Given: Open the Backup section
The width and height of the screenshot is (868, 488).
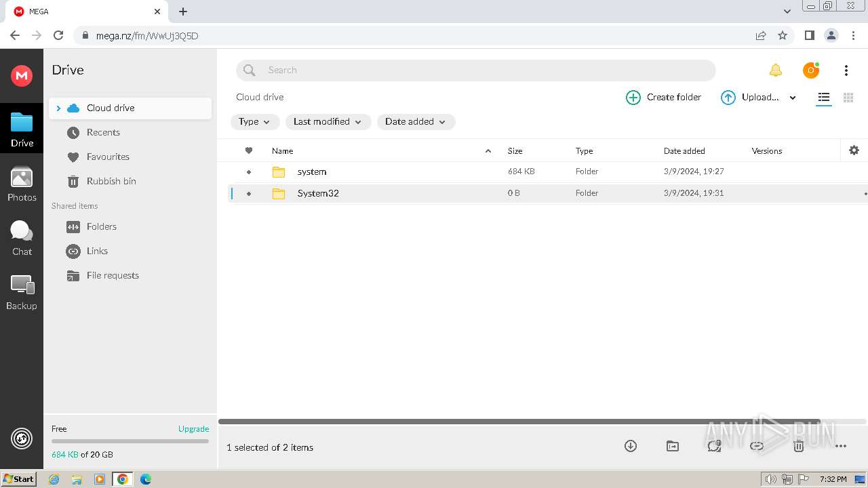Looking at the screenshot, I should coord(22,292).
